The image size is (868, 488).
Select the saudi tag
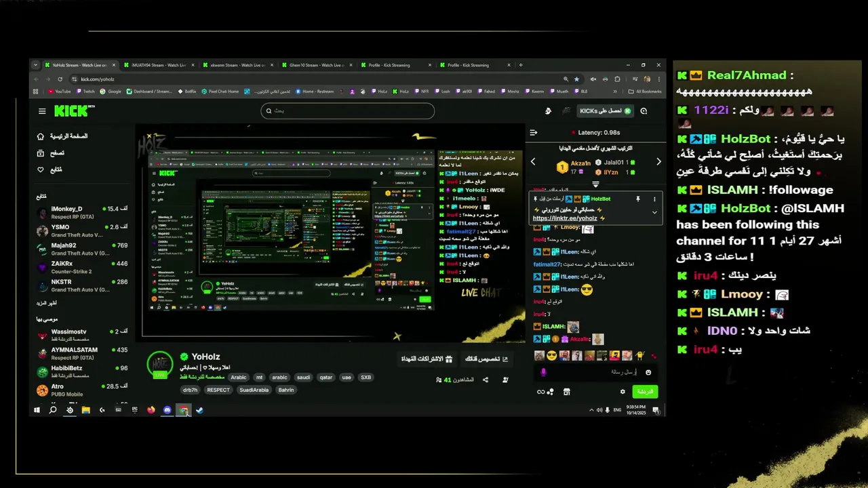pyautogui.click(x=303, y=378)
